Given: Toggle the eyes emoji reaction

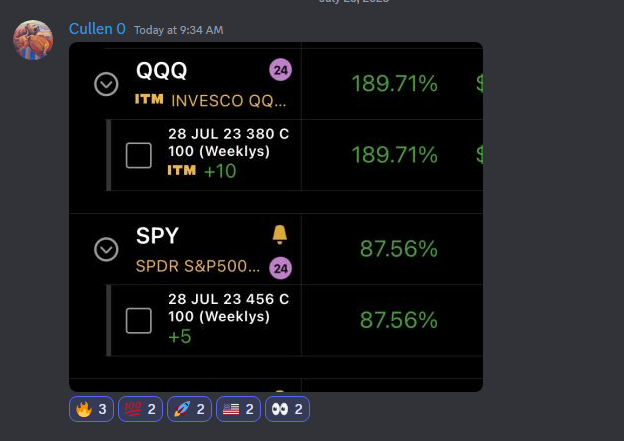Looking at the screenshot, I should point(287,409).
